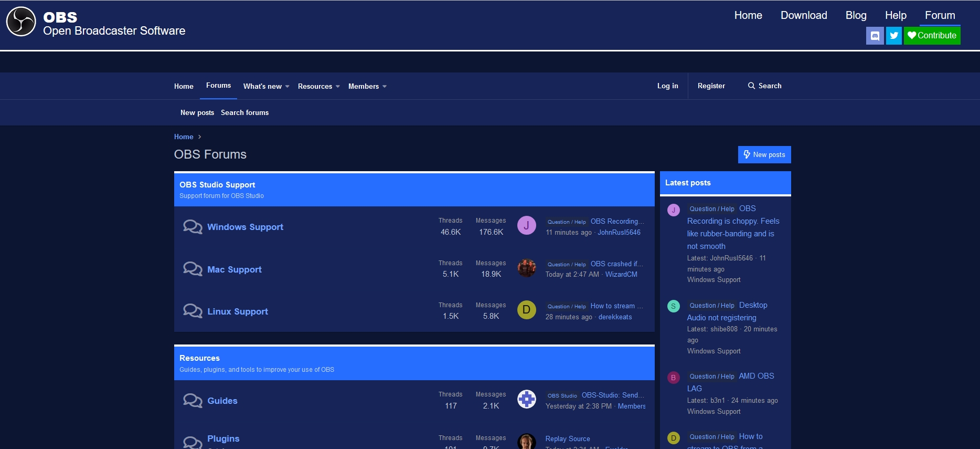Click the lightning icon on New posts button
980x449 pixels.
coord(747,154)
